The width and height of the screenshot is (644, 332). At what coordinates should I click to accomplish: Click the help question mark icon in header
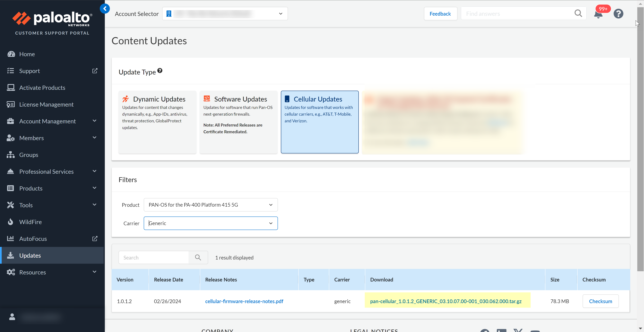[x=618, y=14]
